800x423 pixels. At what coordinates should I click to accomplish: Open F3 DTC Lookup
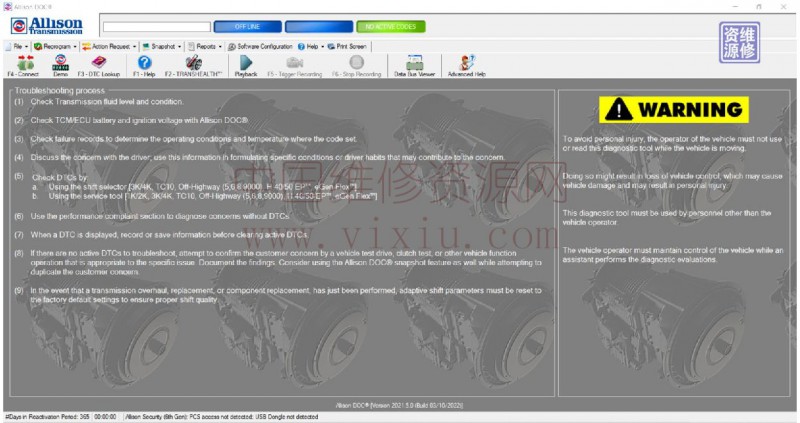point(98,65)
